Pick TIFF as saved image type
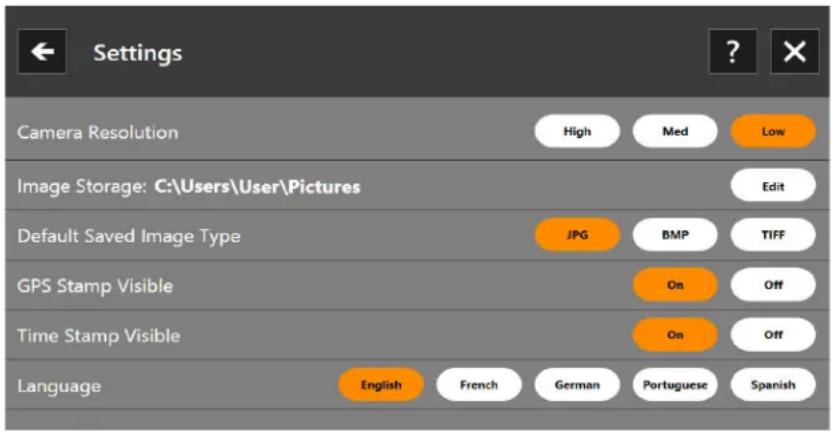The image size is (834, 432). (773, 236)
